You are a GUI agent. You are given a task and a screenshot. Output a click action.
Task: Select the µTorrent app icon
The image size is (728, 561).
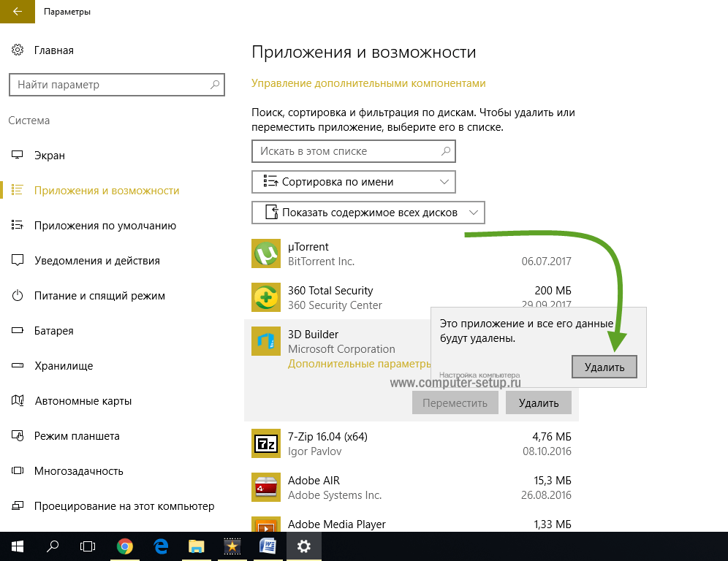coord(265,253)
